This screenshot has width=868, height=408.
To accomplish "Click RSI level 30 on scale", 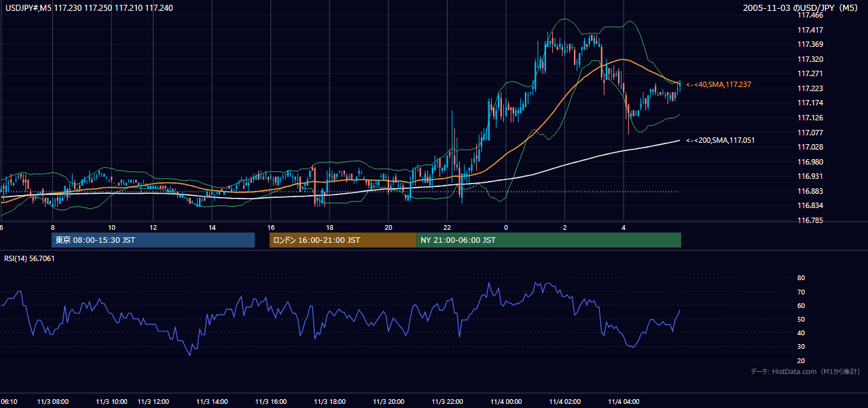I will tap(801, 347).
